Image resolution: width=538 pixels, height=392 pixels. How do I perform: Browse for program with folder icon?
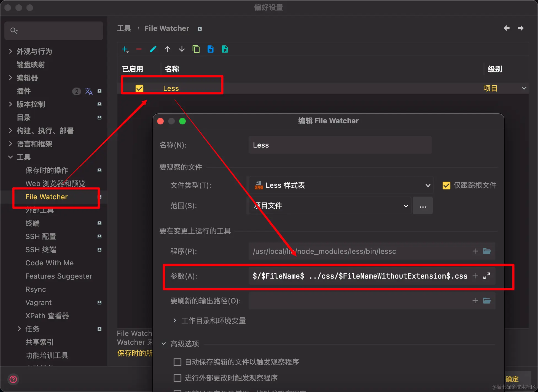point(487,251)
